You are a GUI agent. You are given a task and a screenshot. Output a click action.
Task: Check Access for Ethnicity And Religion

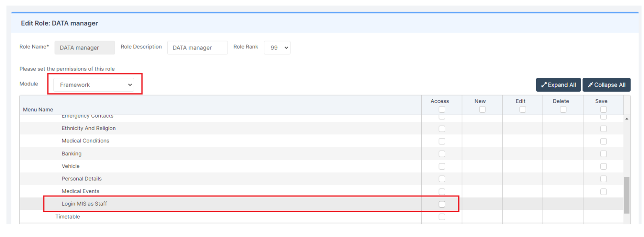point(442,129)
